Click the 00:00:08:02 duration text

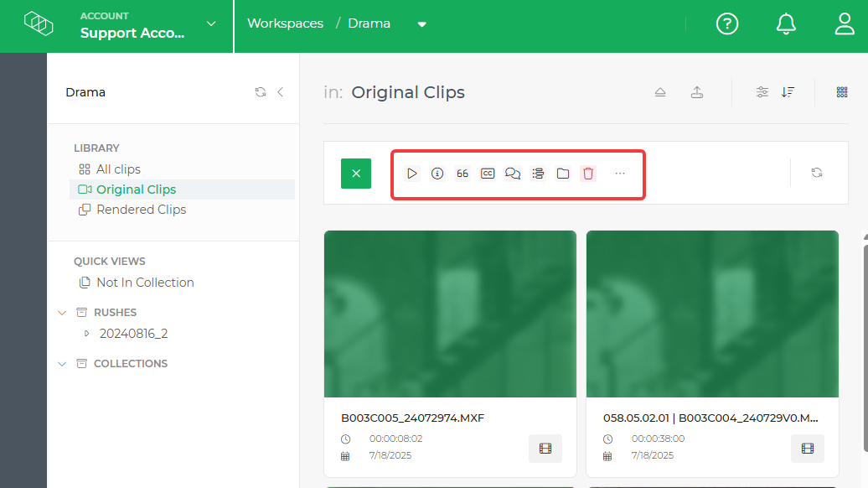point(395,439)
